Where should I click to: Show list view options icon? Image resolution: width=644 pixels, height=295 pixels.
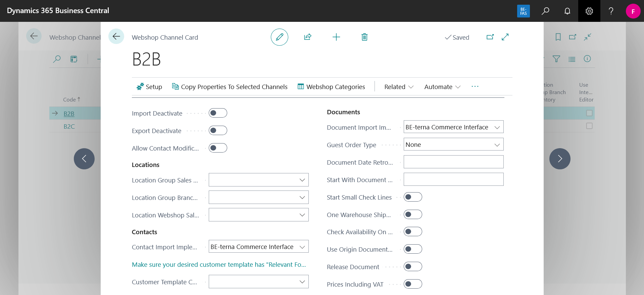tap(572, 59)
